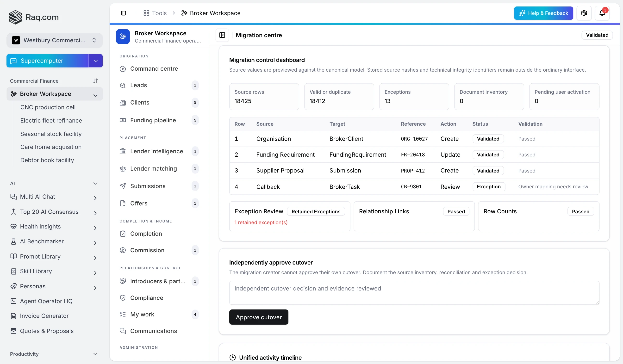The height and width of the screenshot is (364, 623).
Task: Click the Exception status badge on row 4
Action: click(x=489, y=187)
